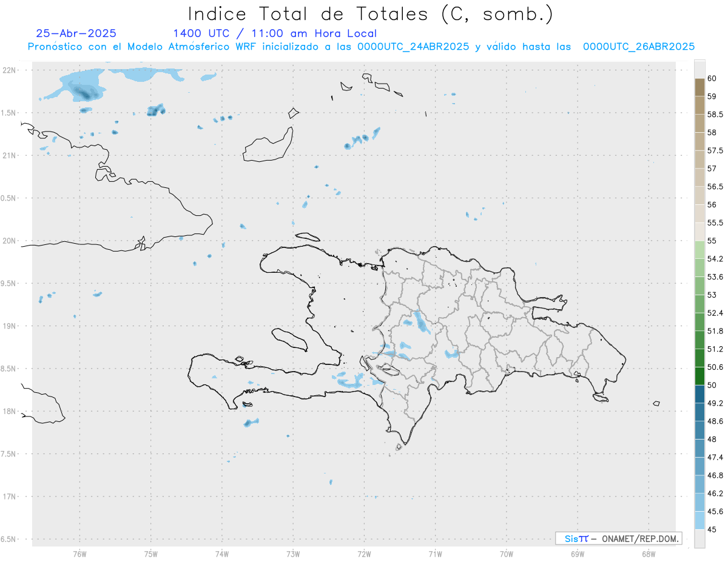Click the '51.2' value on the color scale
Screen dimensions: 728x562
point(715,349)
